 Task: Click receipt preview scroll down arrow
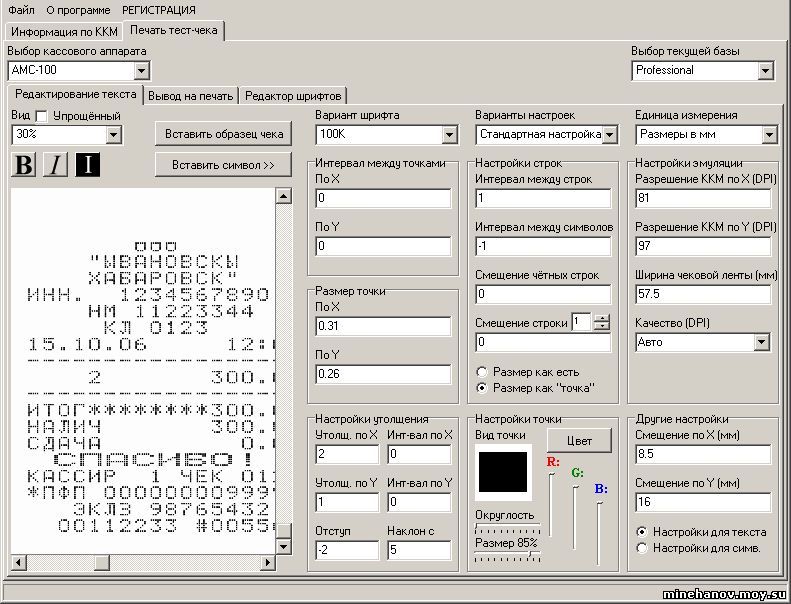(284, 546)
